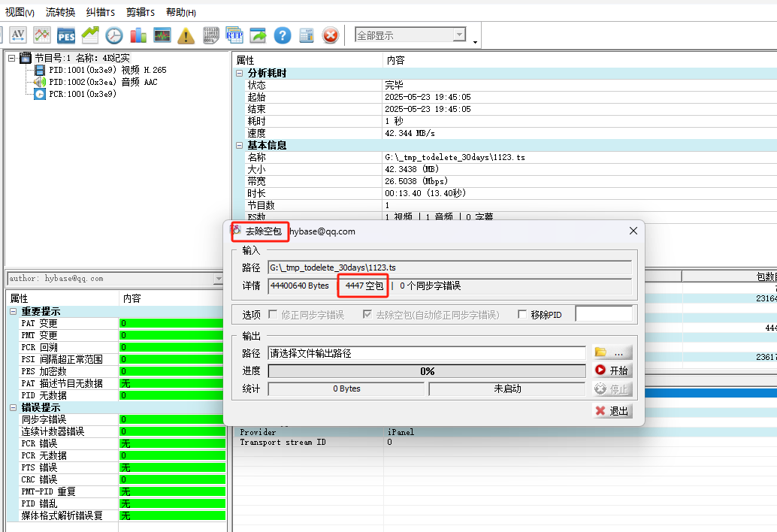
Task: Collapse the 分析耗时 section
Action: pyautogui.click(x=240, y=74)
